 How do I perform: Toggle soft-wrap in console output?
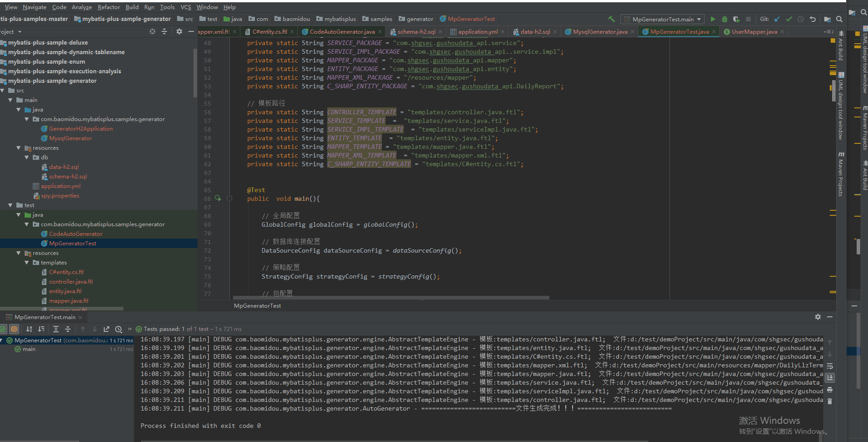pos(830,366)
